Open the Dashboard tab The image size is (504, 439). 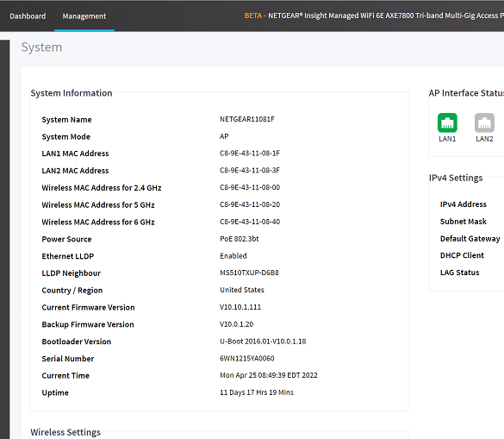coord(28,16)
